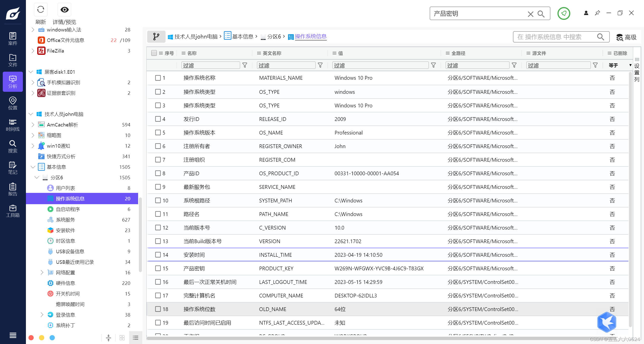Click the filter funnel for the value column
644x344 pixels.
click(433, 65)
